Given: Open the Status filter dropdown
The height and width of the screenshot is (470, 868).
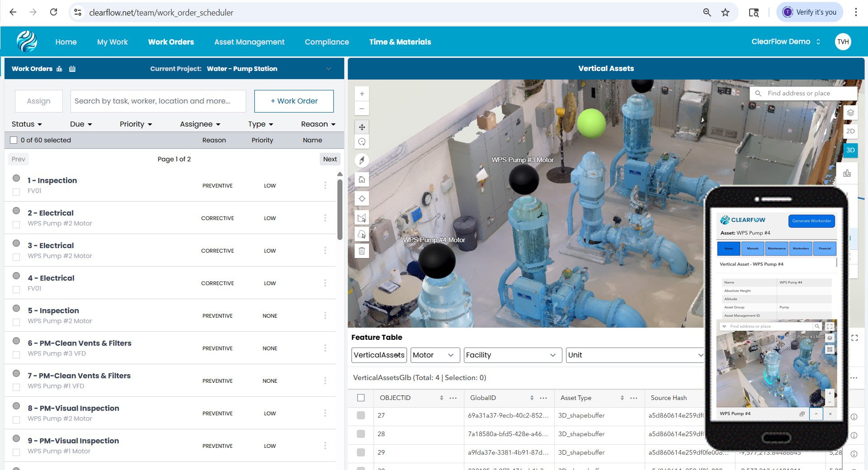Looking at the screenshot, I should tap(27, 124).
